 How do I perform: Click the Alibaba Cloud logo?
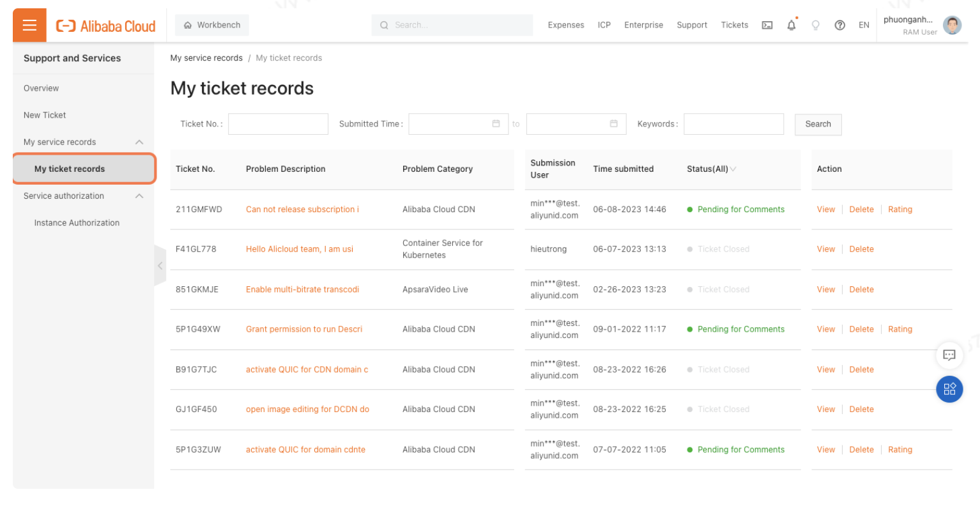[105, 25]
